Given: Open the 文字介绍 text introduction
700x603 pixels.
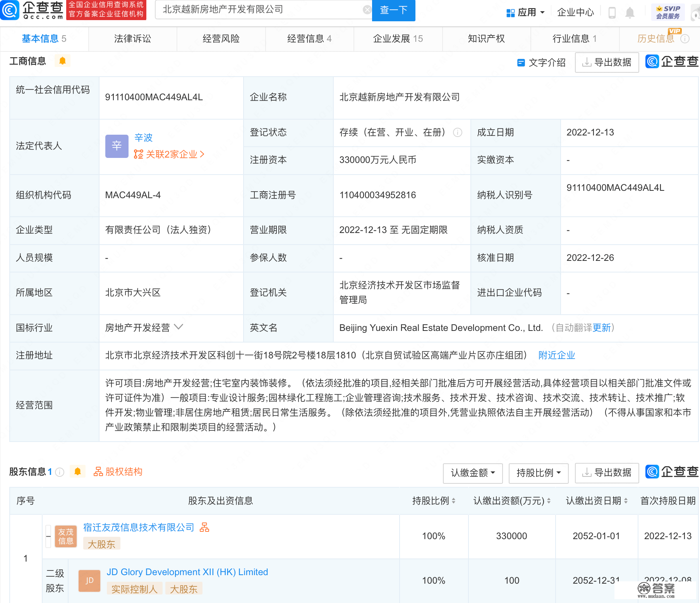Looking at the screenshot, I should (x=541, y=62).
